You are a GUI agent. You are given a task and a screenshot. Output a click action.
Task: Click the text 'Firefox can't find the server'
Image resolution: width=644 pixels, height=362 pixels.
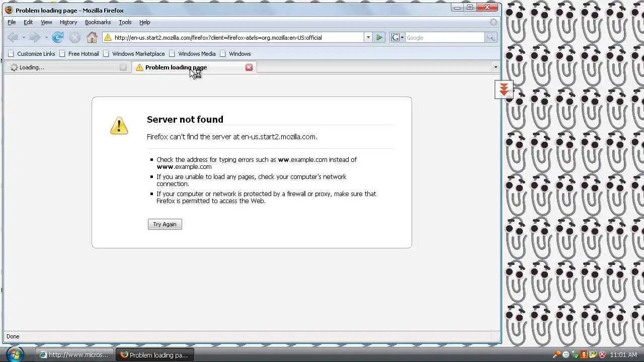tap(189, 137)
